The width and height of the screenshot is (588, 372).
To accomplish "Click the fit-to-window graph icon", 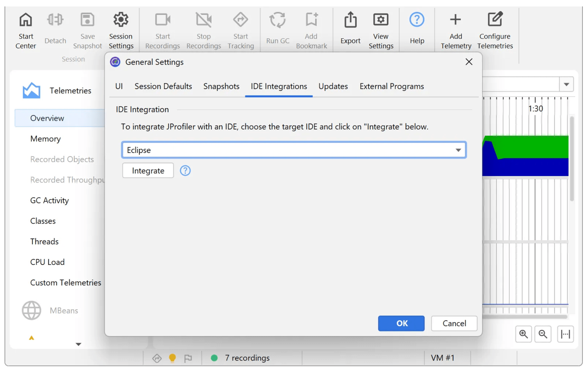I will 565,334.
